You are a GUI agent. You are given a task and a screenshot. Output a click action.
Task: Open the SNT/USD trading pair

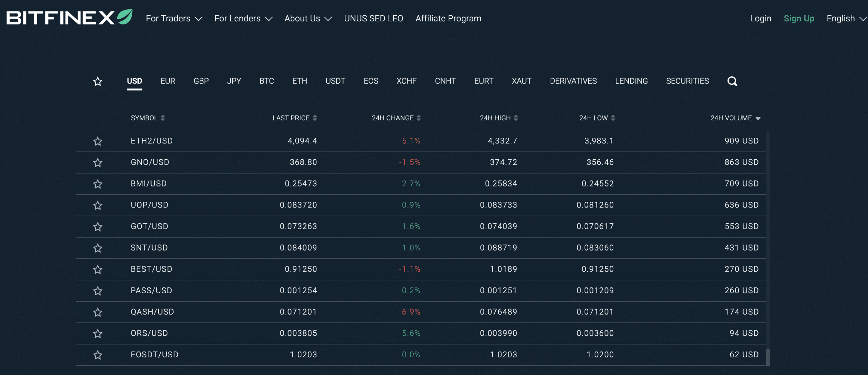coord(149,248)
